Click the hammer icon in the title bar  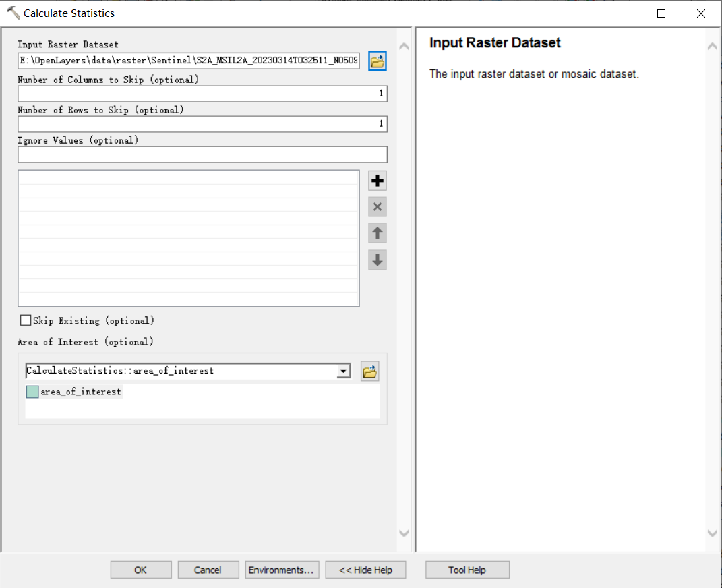(x=13, y=13)
